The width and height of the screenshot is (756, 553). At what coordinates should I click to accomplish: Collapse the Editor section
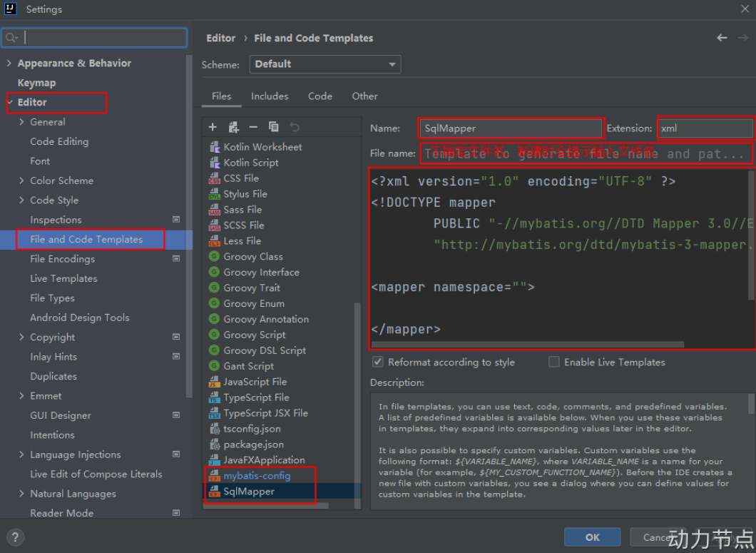(x=10, y=102)
